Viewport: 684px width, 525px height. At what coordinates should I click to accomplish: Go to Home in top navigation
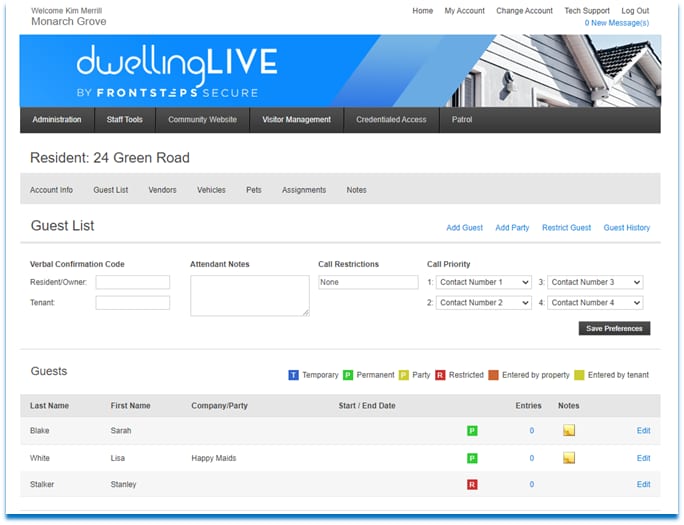[x=423, y=11]
